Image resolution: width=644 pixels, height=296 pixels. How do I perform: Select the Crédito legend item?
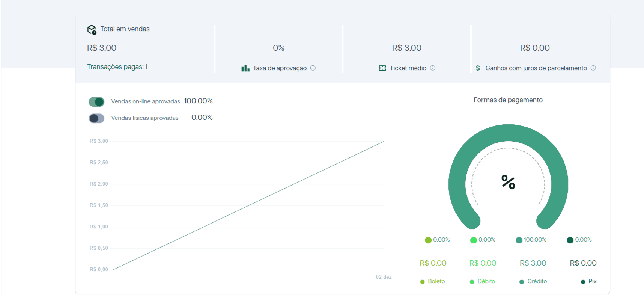click(x=533, y=281)
